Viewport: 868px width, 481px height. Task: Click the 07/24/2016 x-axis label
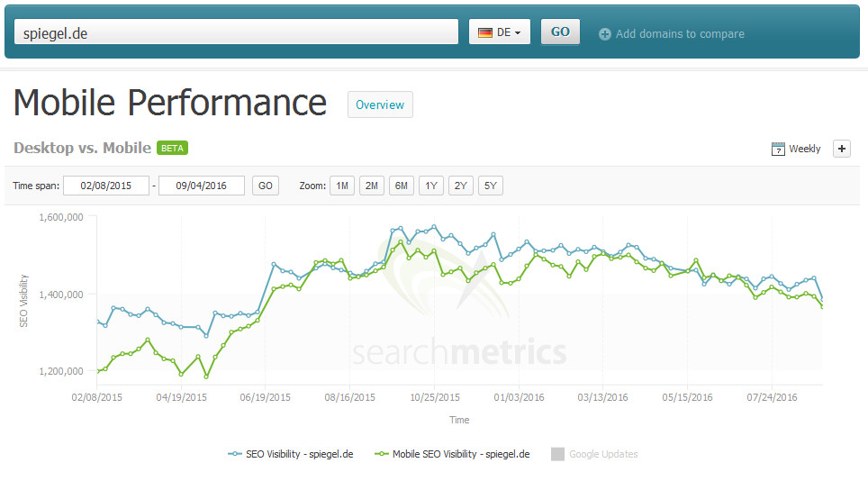pos(772,397)
